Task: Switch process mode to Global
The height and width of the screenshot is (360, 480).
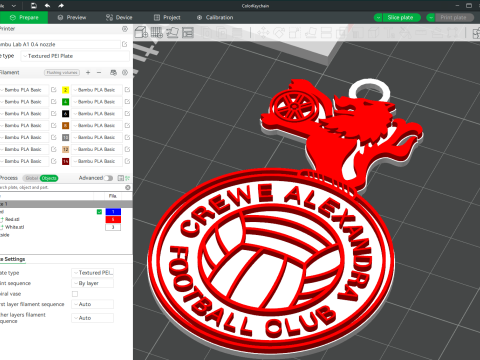Action: (x=31, y=178)
